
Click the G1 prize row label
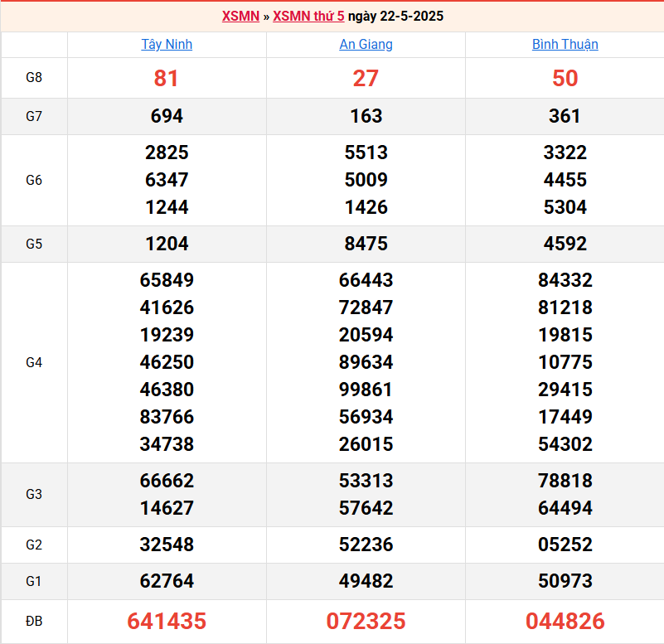(34, 581)
